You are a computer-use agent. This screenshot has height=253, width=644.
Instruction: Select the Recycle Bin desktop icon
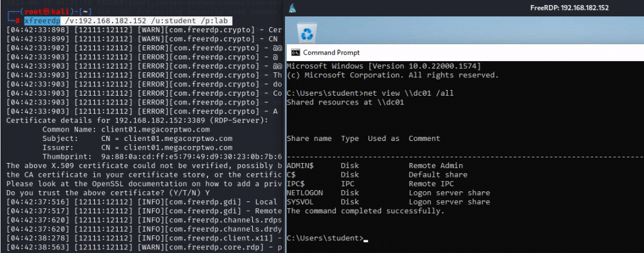tap(307, 33)
